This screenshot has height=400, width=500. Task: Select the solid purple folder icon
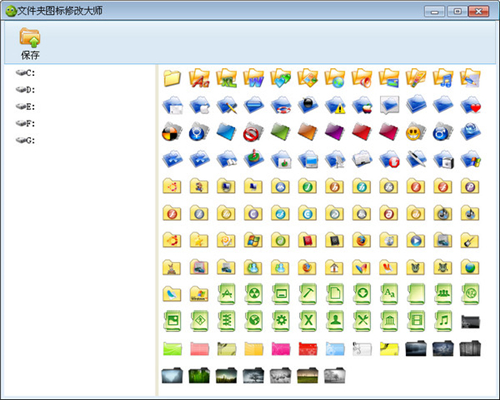(334, 132)
